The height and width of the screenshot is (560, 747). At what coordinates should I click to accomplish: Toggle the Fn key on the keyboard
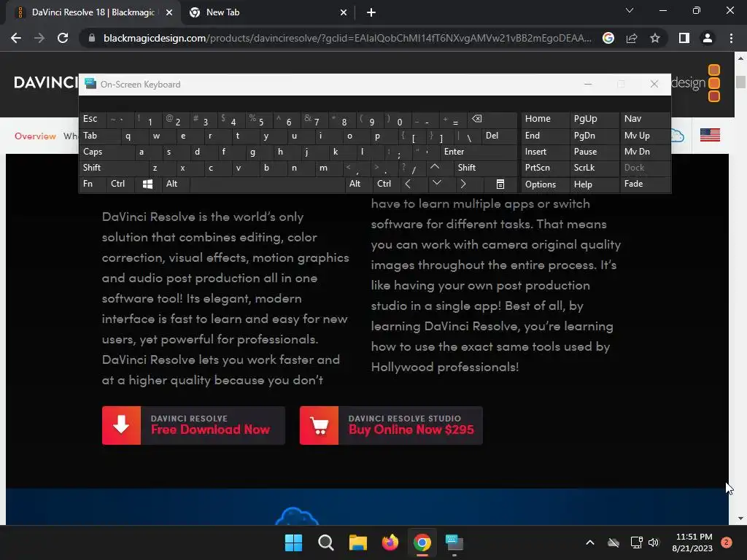click(x=92, y=184)
